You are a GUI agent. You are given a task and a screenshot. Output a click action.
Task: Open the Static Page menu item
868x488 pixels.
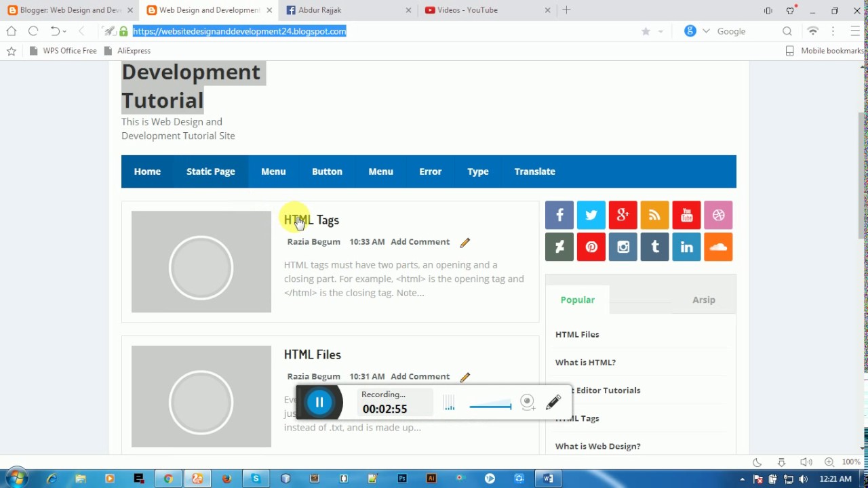(211, 171)
